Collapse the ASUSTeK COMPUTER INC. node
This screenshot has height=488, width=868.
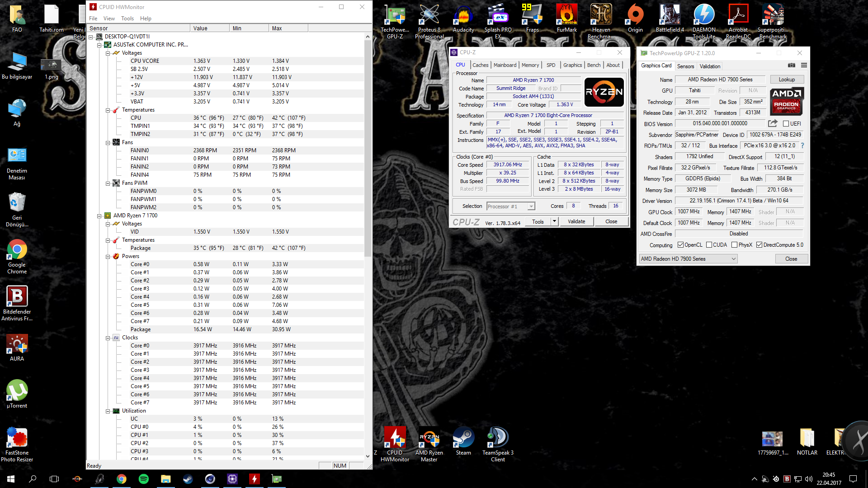[x=99, y=45]
